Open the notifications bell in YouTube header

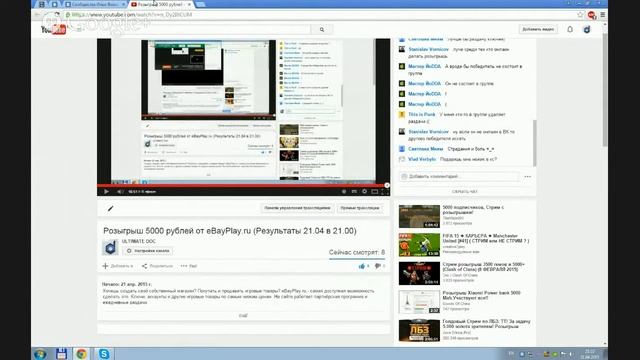tap(570, 29)
